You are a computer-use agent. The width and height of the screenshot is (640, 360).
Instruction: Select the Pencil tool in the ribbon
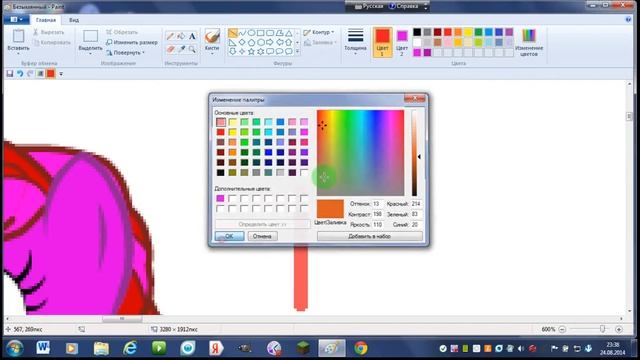click(171, 36)
